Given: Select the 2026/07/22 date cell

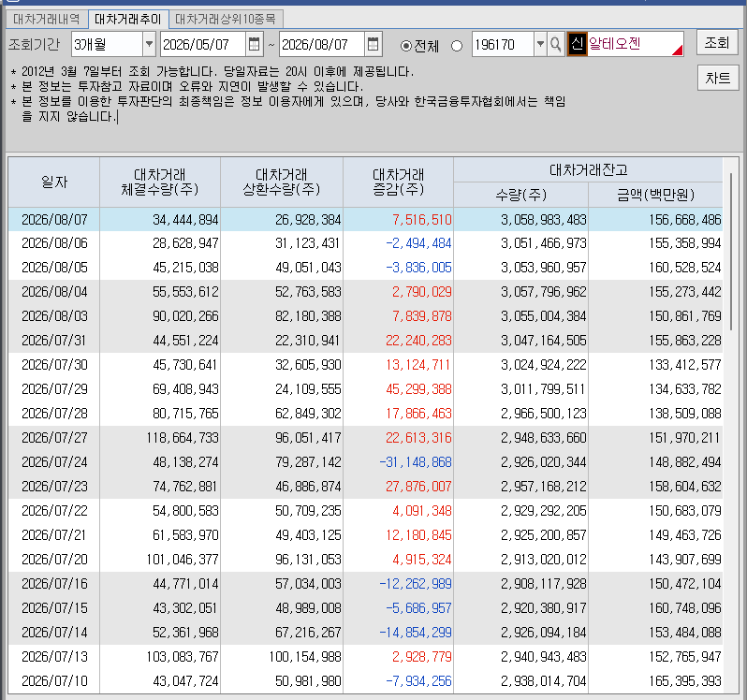Looking at the screenshot, I should pyautogui.click(x=54, y=510).
